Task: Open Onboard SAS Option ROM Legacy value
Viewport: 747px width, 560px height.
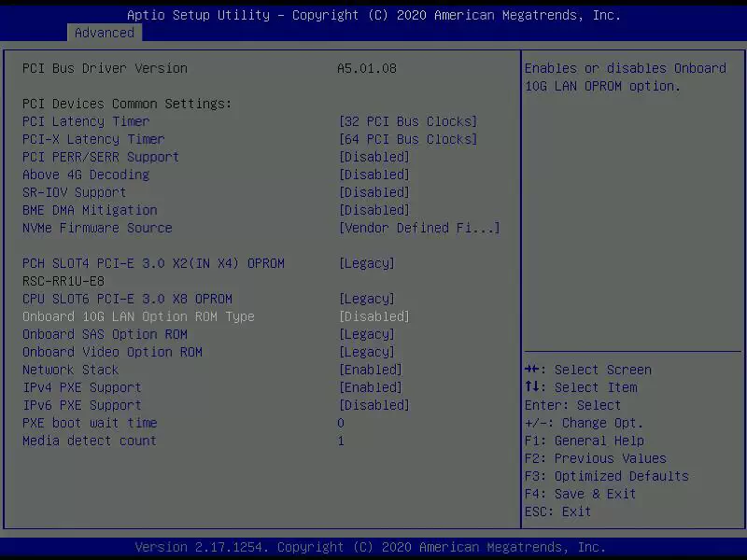Action: [x=367, y=334]
